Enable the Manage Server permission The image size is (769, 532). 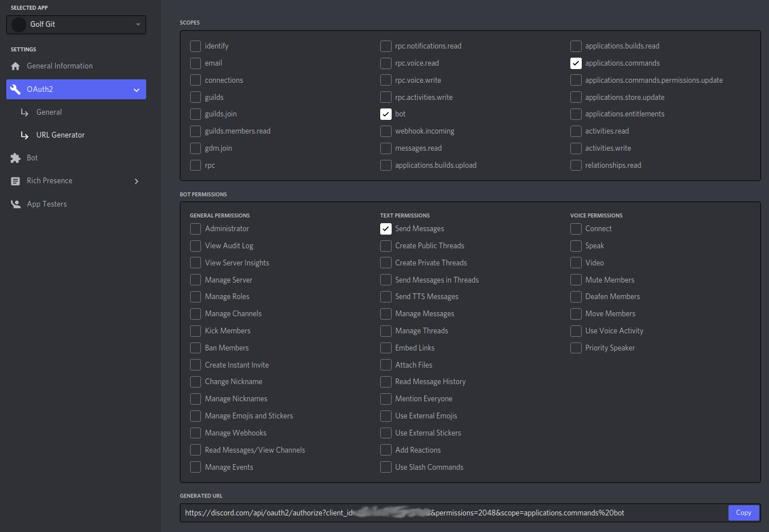pyautogui.click(x=196, y=280)
